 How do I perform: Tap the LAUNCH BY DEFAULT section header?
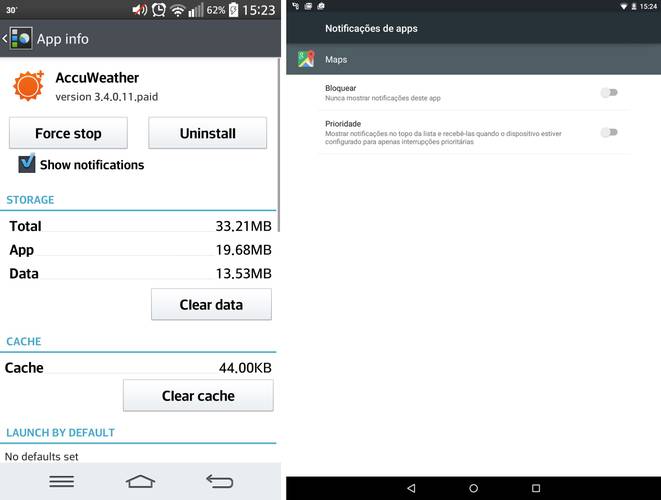pyautogui.click(x=60, y=433)
